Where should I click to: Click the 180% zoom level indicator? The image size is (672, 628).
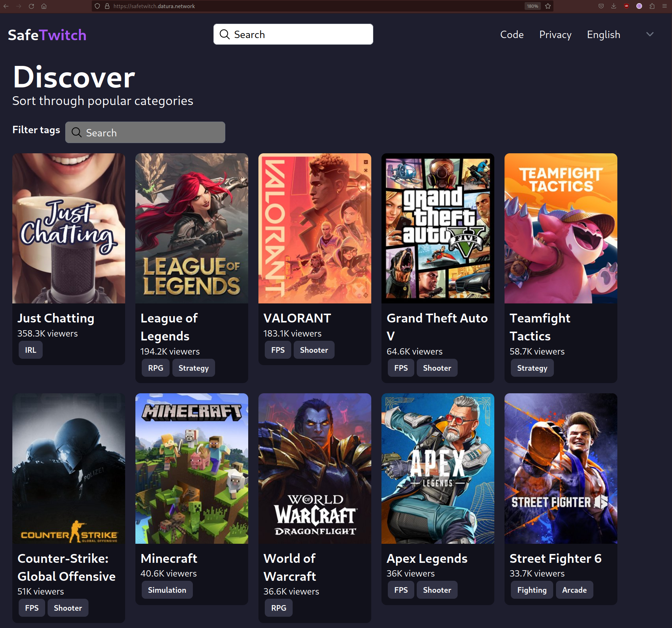tap(532, 6)
